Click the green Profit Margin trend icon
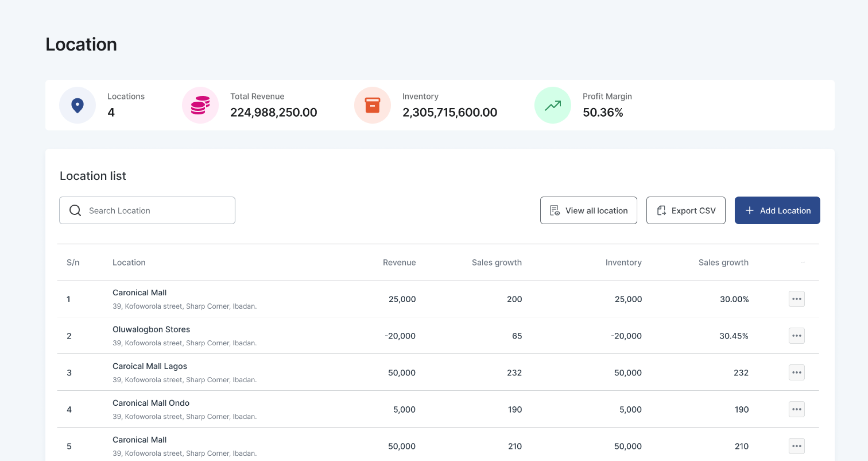 tap(553, 105)
